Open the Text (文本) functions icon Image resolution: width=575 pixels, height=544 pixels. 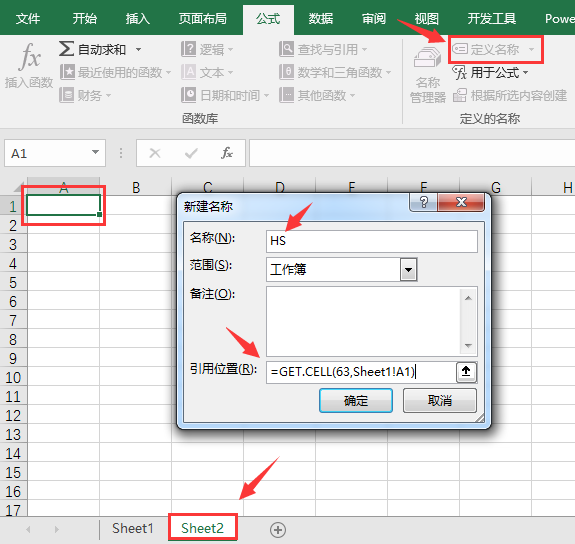188,72
